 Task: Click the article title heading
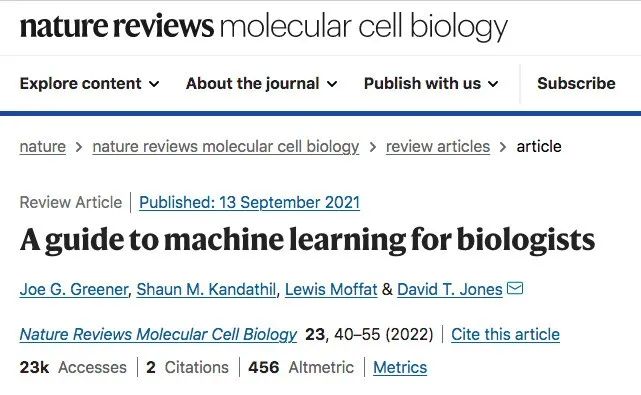307,240
